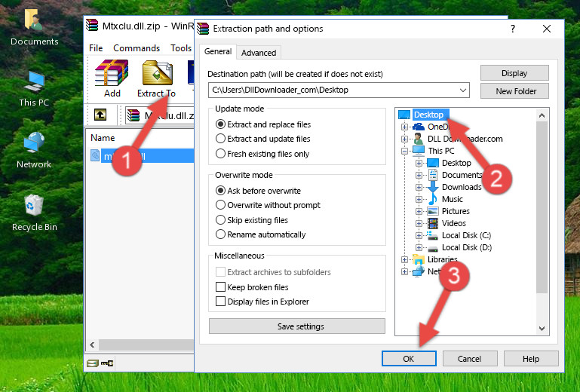Click the Extract To toolbar icon

click(156, 78)
